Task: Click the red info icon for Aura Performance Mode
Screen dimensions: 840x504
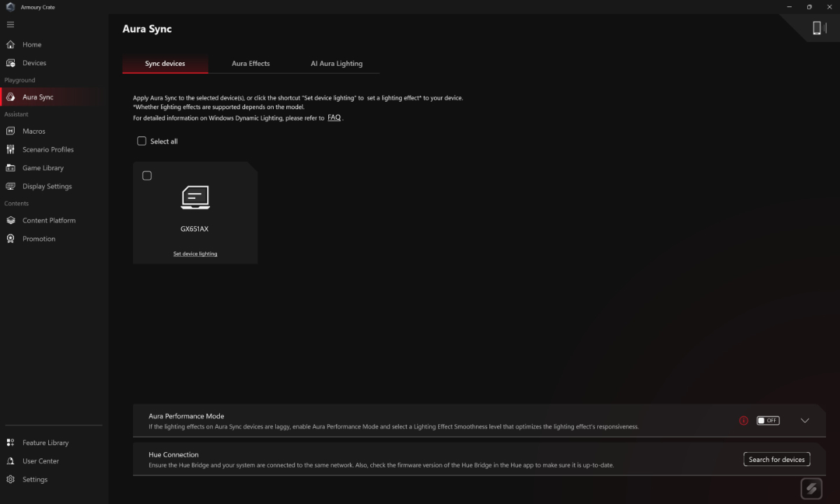Action: (743, 421)
